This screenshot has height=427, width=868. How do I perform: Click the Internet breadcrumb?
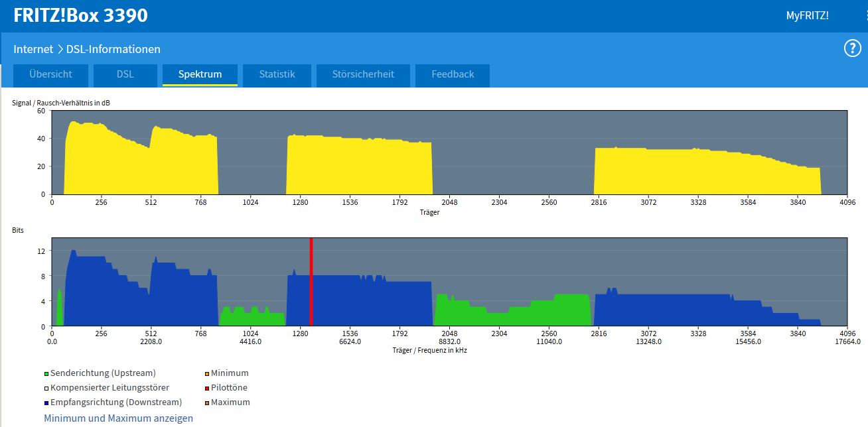(x=33, y=49)
